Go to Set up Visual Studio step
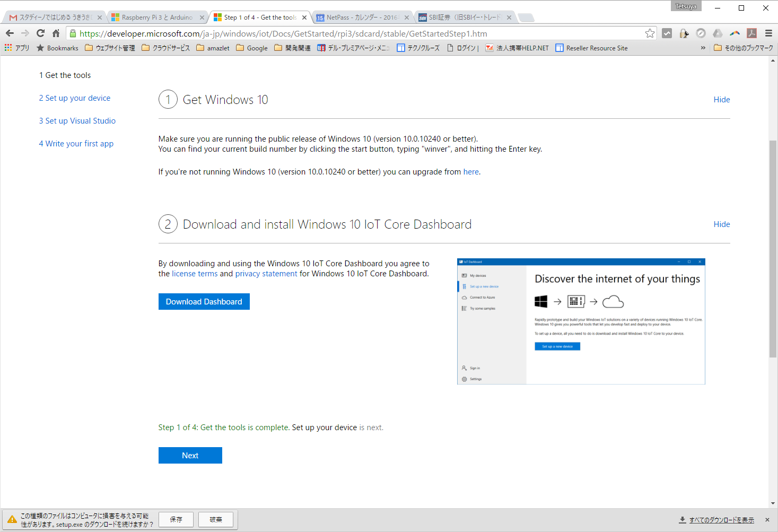 click(77, 121)
